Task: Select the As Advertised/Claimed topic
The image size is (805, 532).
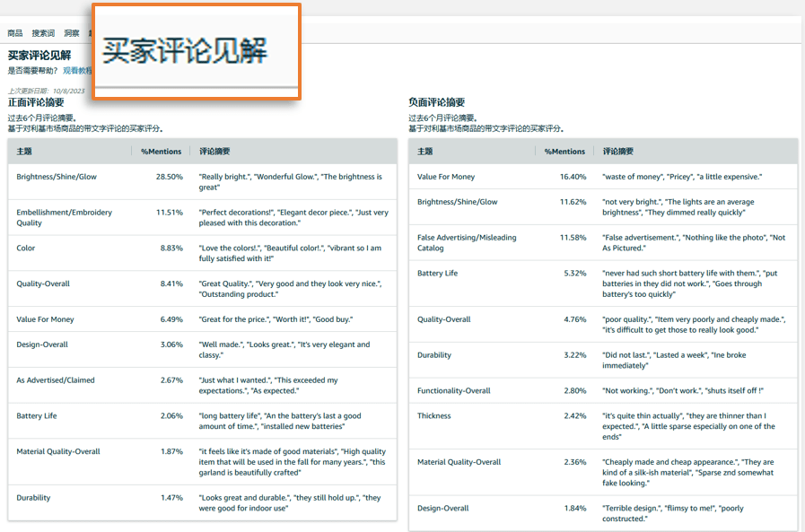Action: pos(56,380)
